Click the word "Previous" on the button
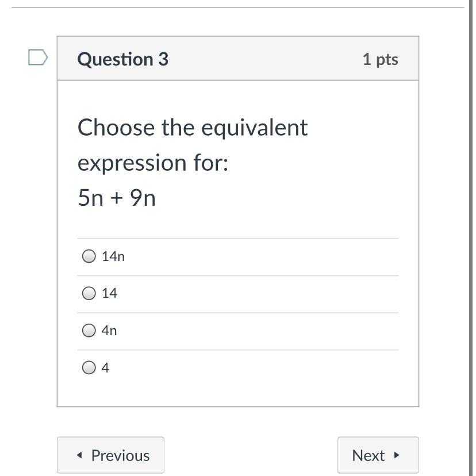Viewport: 476px width, 476px height. [120, 455]
